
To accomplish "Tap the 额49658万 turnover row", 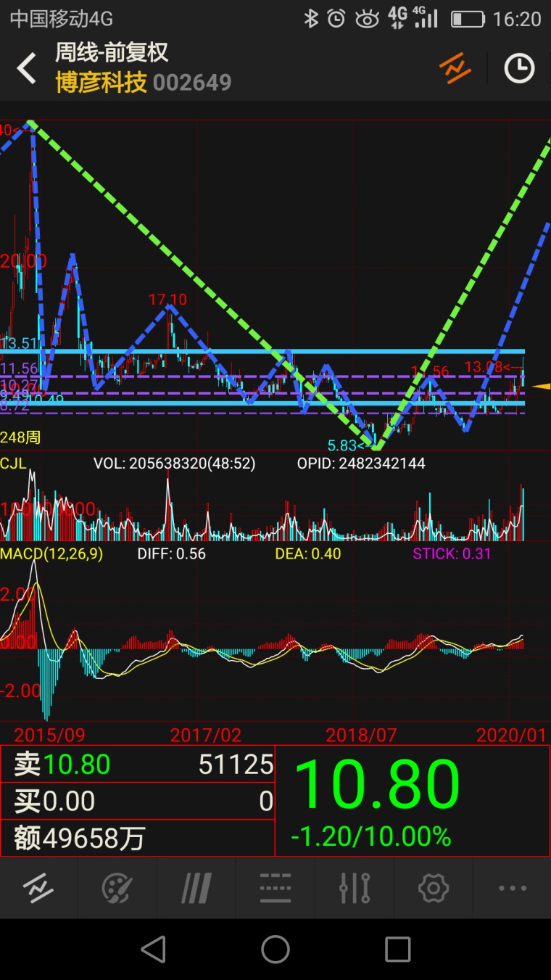I will 138,839.
